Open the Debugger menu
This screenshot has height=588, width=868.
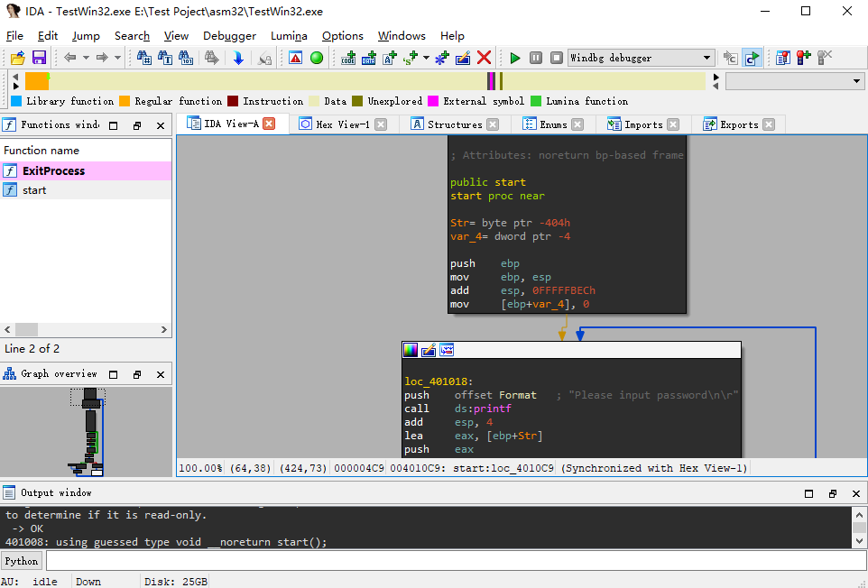tap(229, 36)
